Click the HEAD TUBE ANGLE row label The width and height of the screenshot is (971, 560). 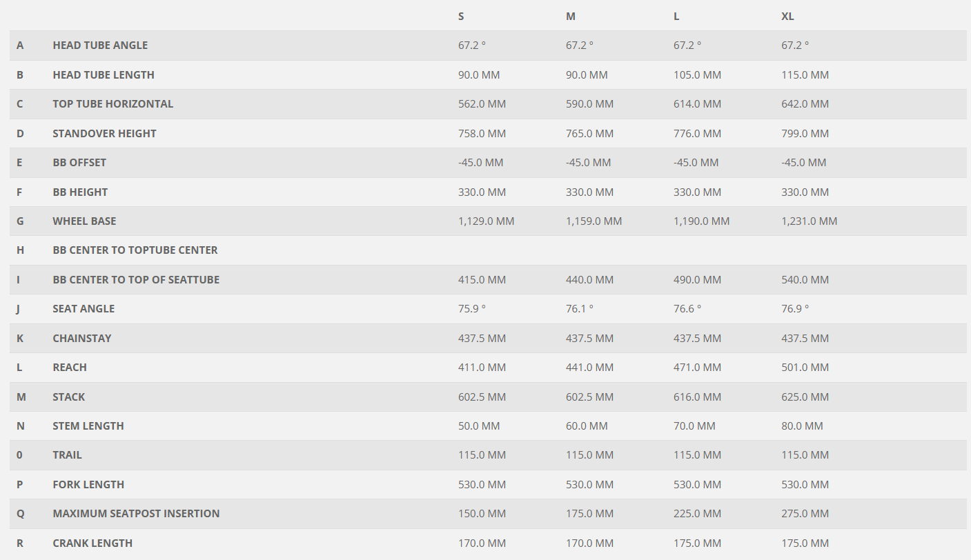tap(100, 46)
